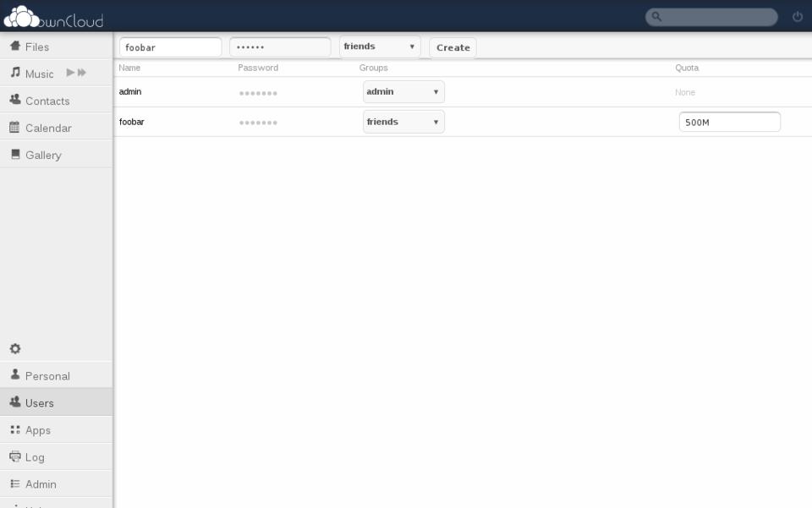Open the Calendar app
Viewport: 812px width, 508px height.
(48, 128)
